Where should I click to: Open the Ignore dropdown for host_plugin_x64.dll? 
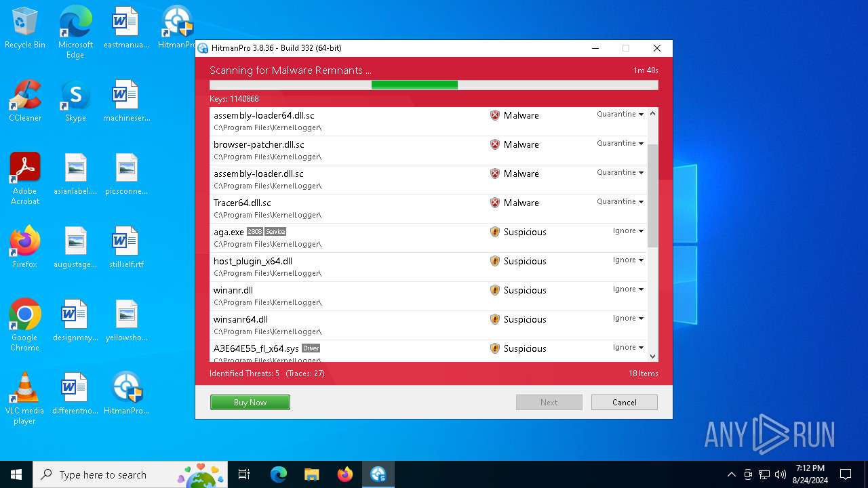click(x=628, y=260)
